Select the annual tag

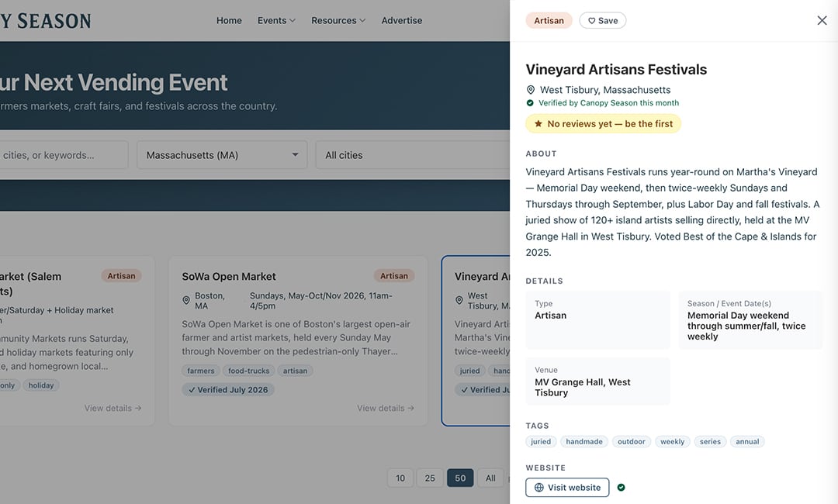click(747, 441)
